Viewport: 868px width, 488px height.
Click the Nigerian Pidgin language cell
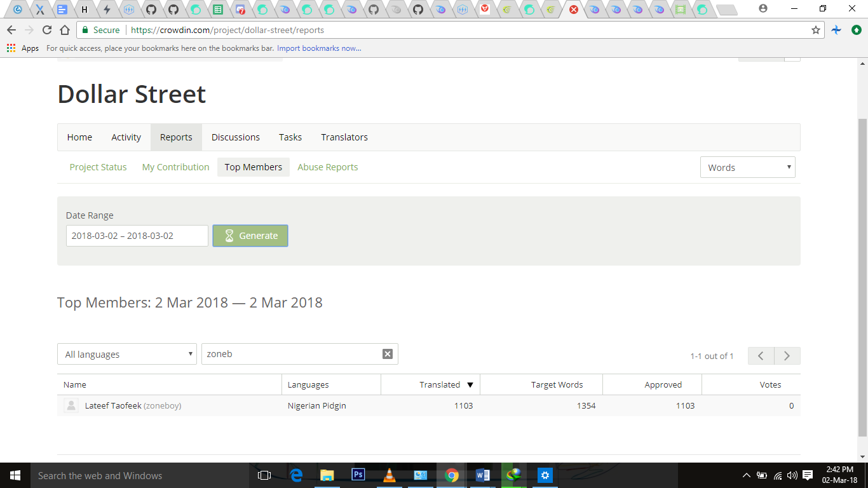(x=317, y=405)
